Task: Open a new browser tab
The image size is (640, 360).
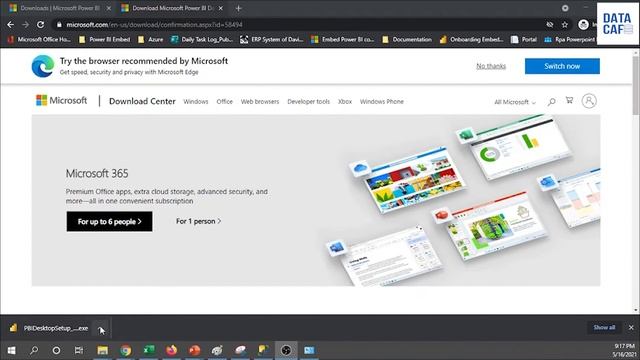Action: (x=238, y=8)
